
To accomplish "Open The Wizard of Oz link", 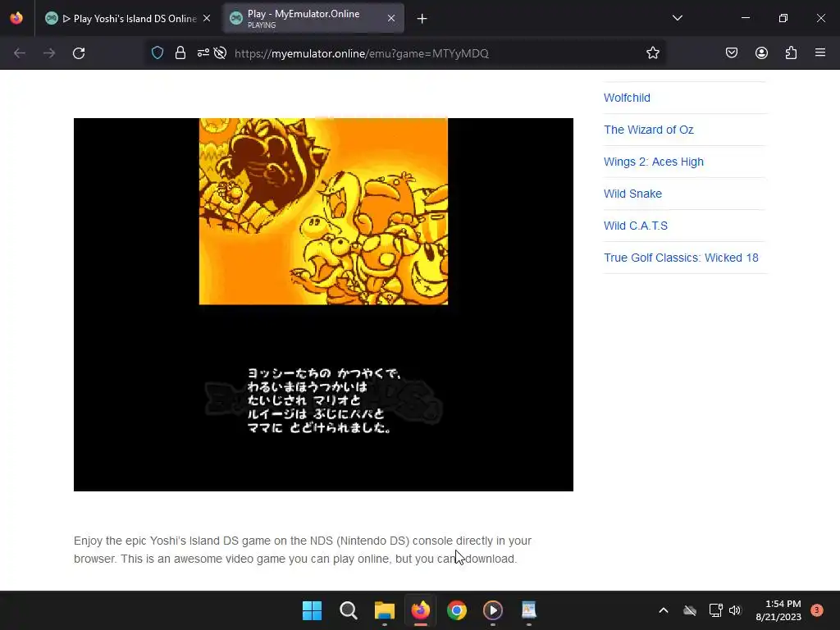I will 649,130.
